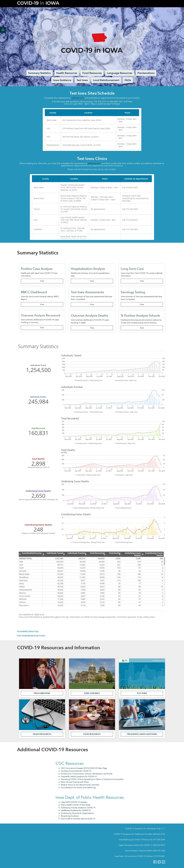Open the Language Resources nav tab

point(119,73)
